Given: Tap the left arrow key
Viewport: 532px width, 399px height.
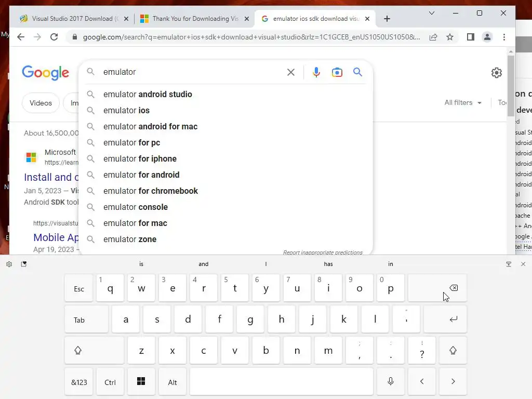Looking at the screenshot, I should pyautogui.click(x=422, y=382).
